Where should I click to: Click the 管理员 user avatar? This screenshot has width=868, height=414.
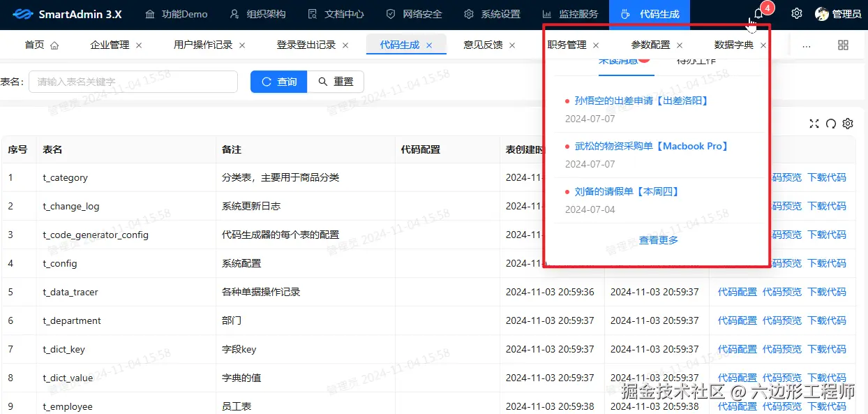tap(822, 14)
